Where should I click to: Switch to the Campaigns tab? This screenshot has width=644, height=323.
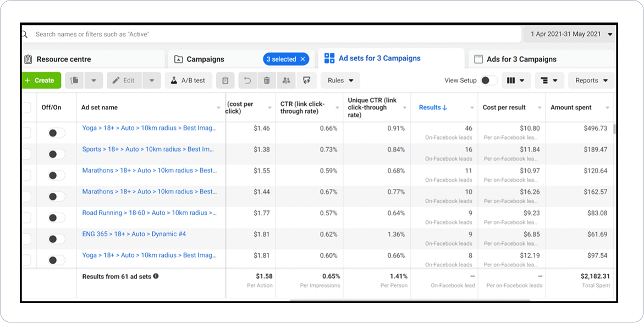point(205,59)
